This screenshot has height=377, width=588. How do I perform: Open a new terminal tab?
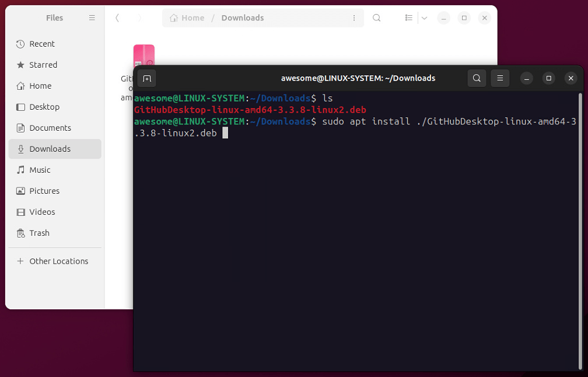pos(146,78)
